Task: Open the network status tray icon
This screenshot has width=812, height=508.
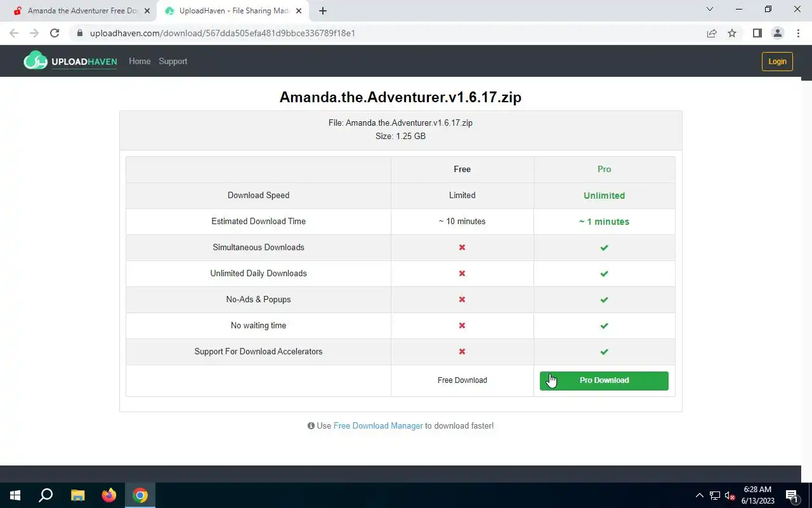Action: click(715, 495)
